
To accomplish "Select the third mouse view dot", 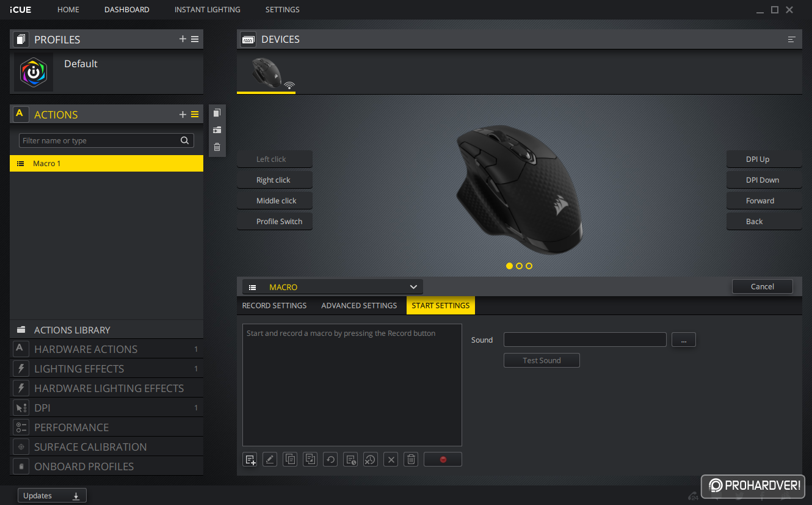I will [529, 266].
